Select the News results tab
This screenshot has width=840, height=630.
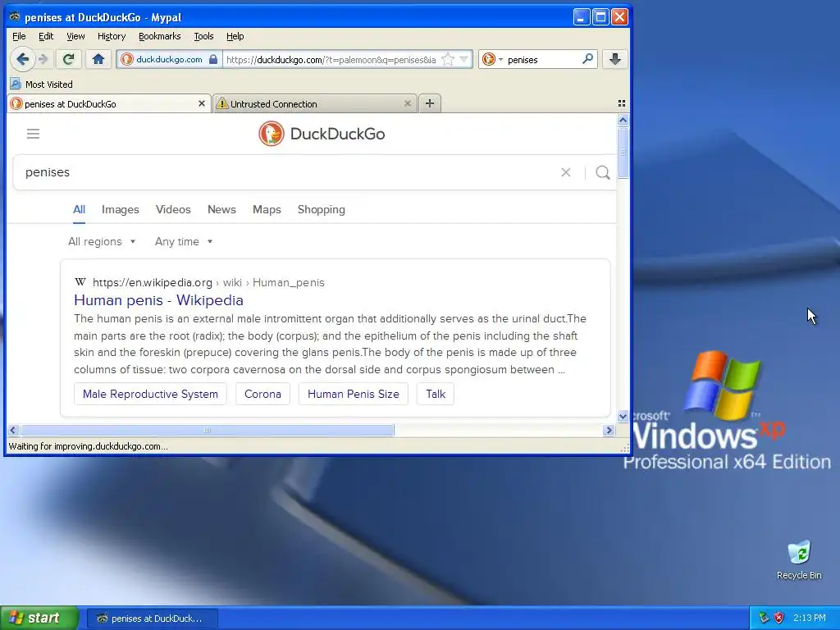(221, 209)
